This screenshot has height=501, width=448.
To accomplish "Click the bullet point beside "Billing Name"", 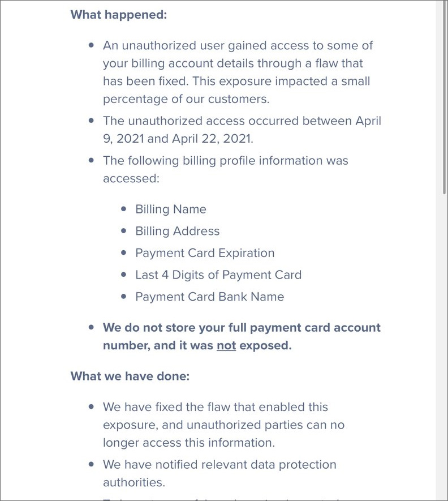I will [x=124, y=209].
